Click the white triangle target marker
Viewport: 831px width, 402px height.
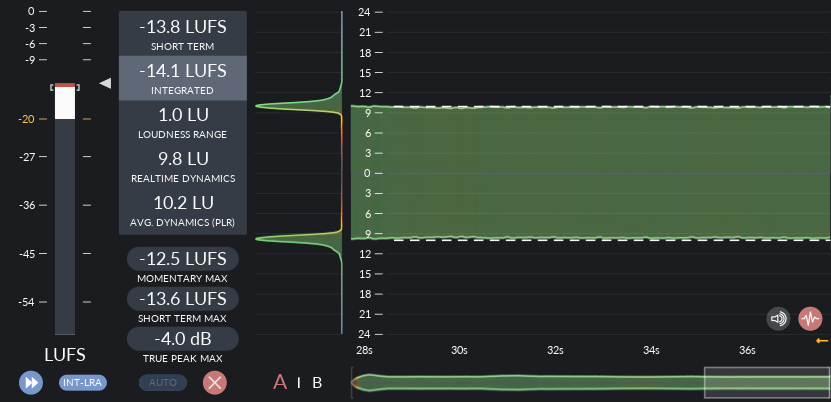(x=105, y=84)
